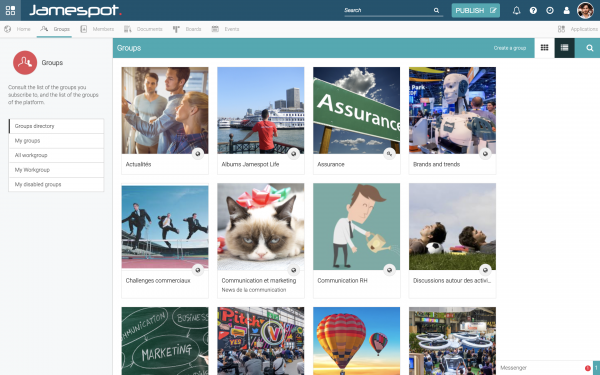Click the key badge on Assurance card
The image size is (600, 375).
389,154
